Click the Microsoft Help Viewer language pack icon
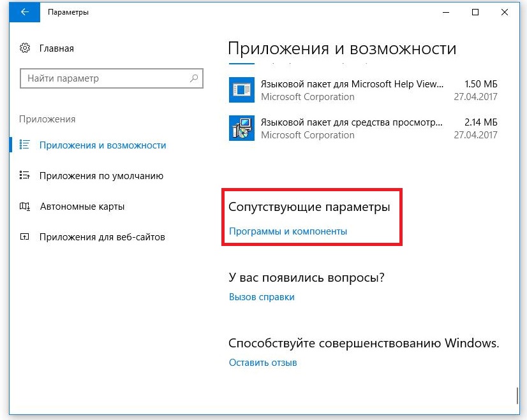The height and width of the screenshot is (420, 527). pos(241,90)
